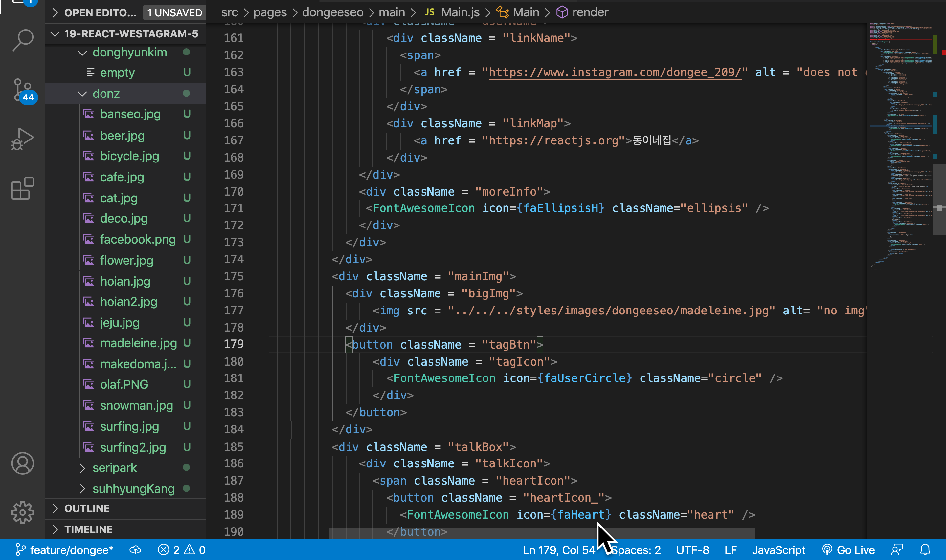The width and height of the screenshot is (946, 560).
Task: Follow the reactjs.org link in code
Action: point(553,140)
